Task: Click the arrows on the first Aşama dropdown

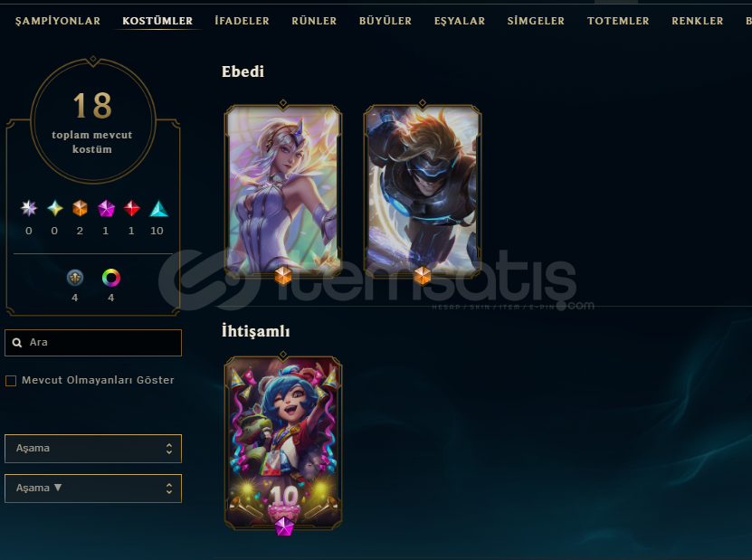Action: coord(169,449)
